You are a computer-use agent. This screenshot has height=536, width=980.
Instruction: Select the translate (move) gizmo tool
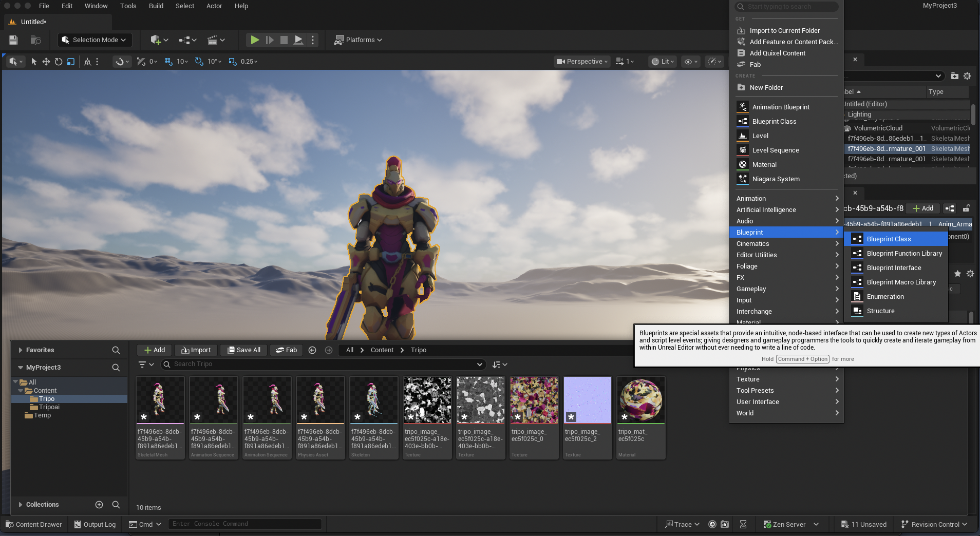point(46,62)
